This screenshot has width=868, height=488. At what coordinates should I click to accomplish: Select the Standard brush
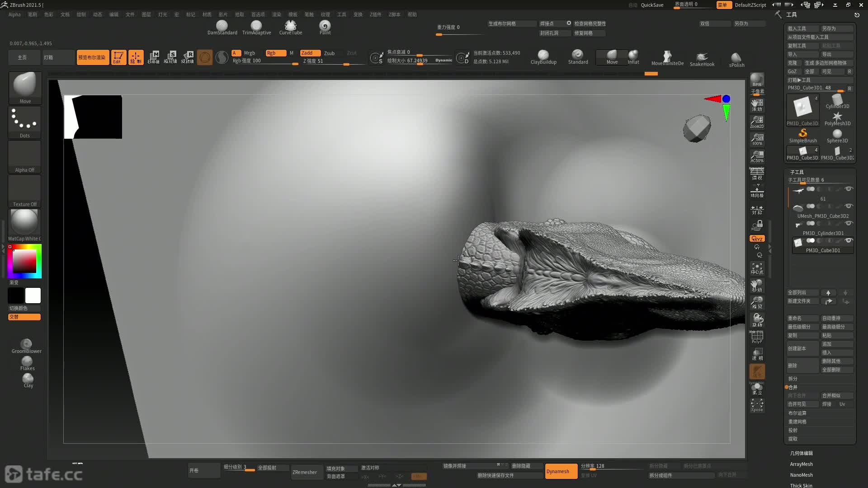[578, 57]
